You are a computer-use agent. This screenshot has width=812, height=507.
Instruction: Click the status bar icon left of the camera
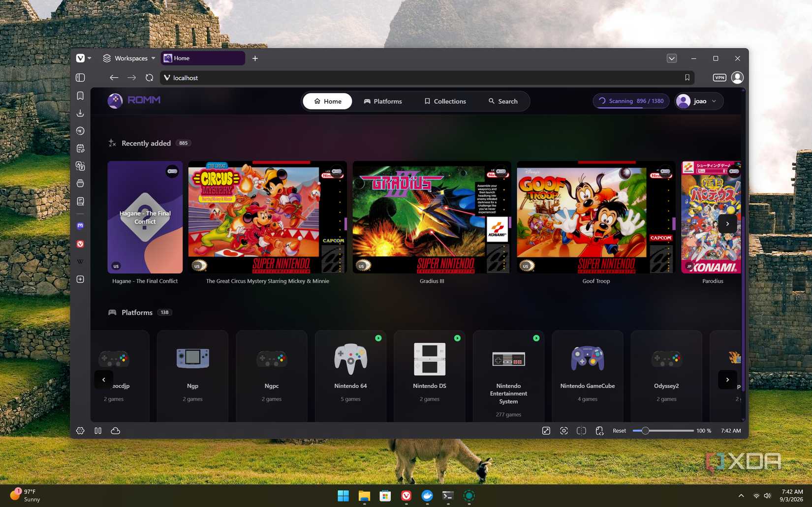pyautogui.click(x=546, y=431)
